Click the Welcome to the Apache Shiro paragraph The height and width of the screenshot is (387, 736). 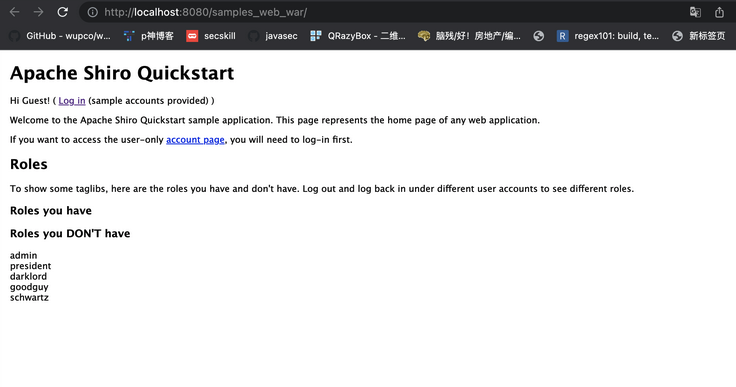[x=275, y=120]
